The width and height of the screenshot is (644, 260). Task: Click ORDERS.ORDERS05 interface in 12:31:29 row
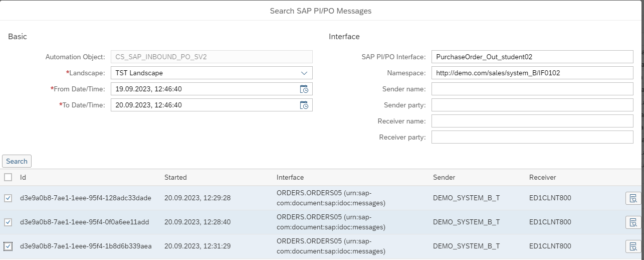331,246
